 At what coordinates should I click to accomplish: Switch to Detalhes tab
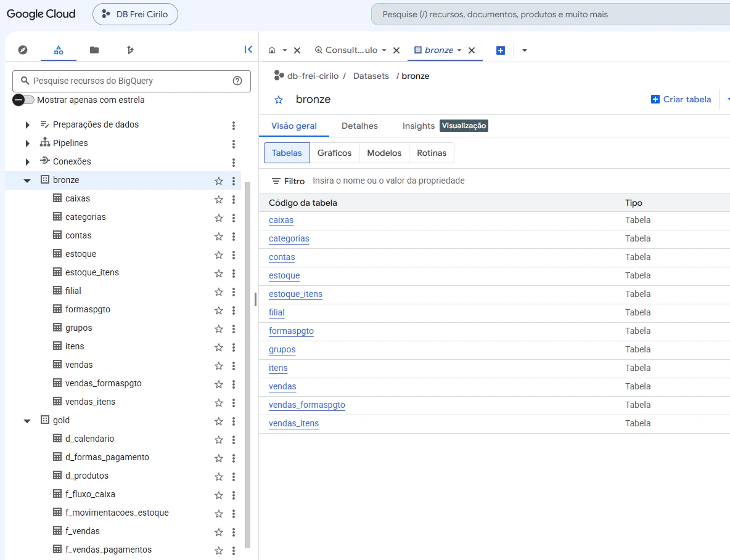359,126
